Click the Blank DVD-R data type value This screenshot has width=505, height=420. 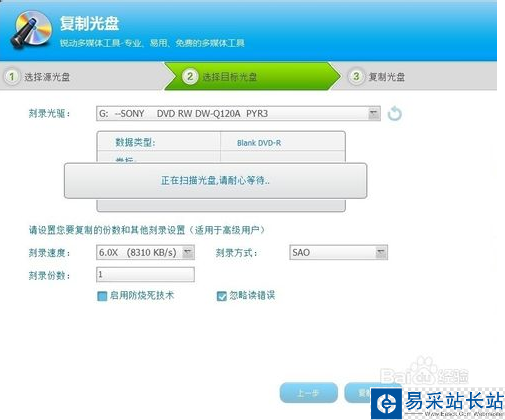tap(259, 143)
